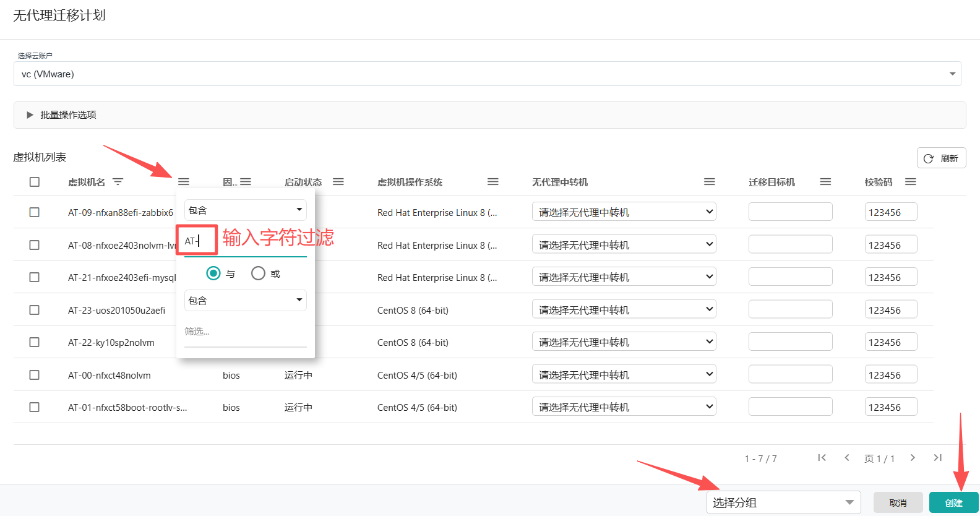This screenshot has width=980, height=516.
Task: Open 无代理中转机 dropdown for AT-21 row
Action: point(624,277)
